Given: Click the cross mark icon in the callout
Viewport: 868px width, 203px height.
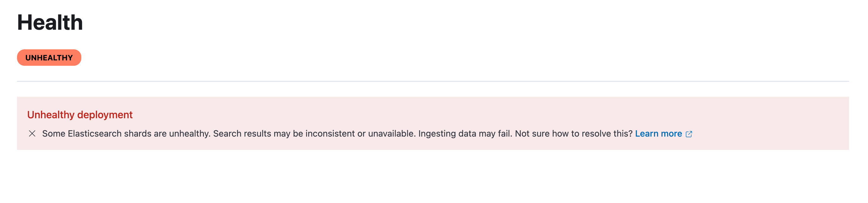Looking at the screenshot, I should tap(32, 134).
